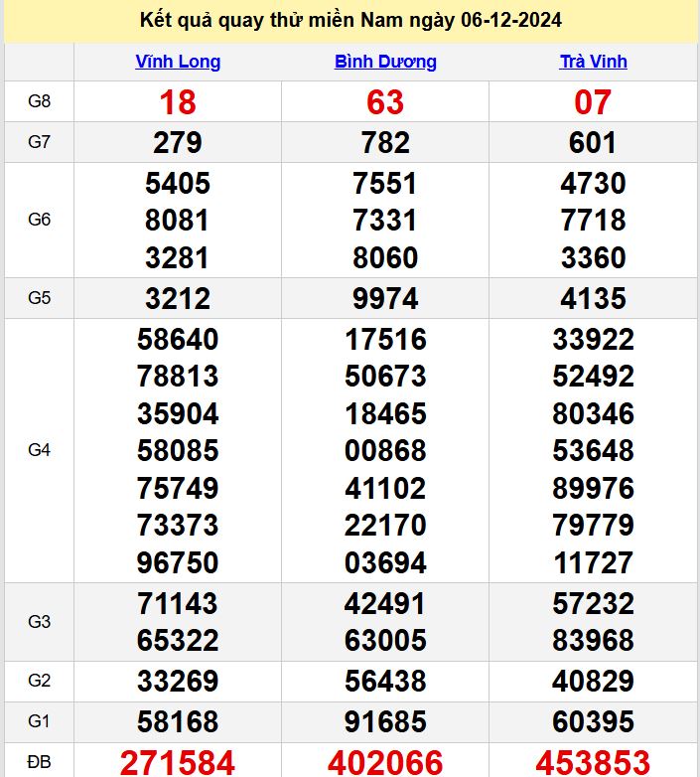Click G3 number 83968
The image size is (700, 777).
[x=593, y=640]
